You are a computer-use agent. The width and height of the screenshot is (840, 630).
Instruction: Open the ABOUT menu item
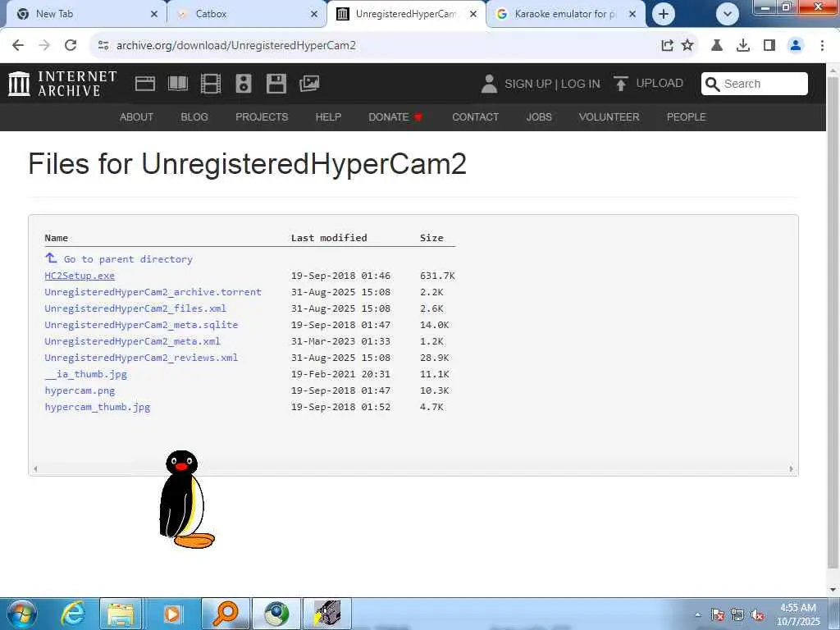137,116
